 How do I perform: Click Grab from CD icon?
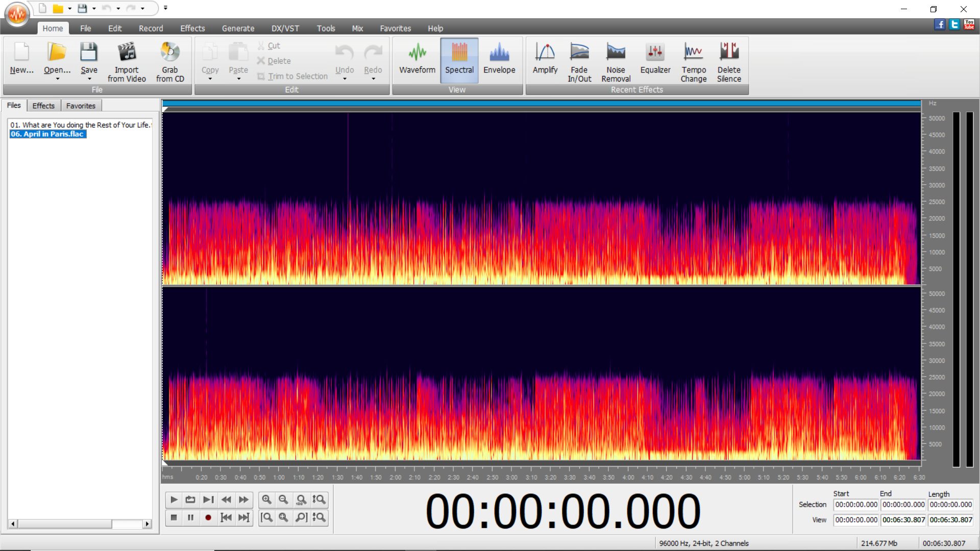(170, 52)
